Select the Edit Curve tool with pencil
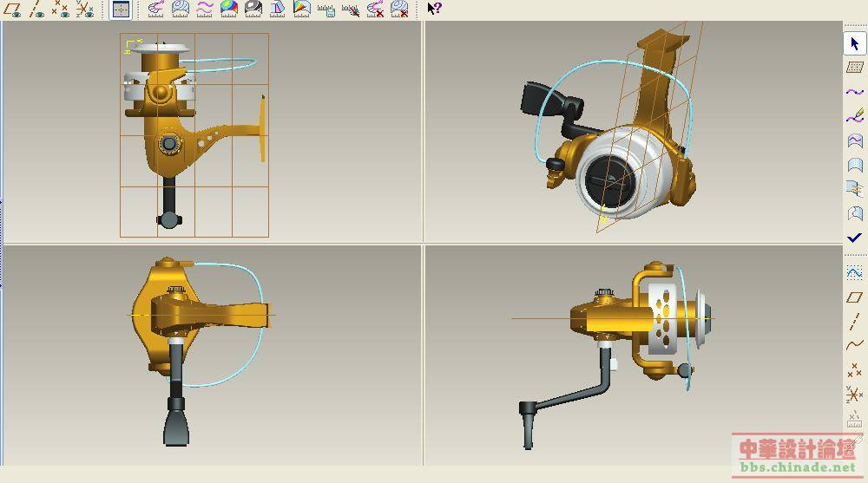Image resolution: width=868 pixels, height=483 pixels. tap(855, 116)
